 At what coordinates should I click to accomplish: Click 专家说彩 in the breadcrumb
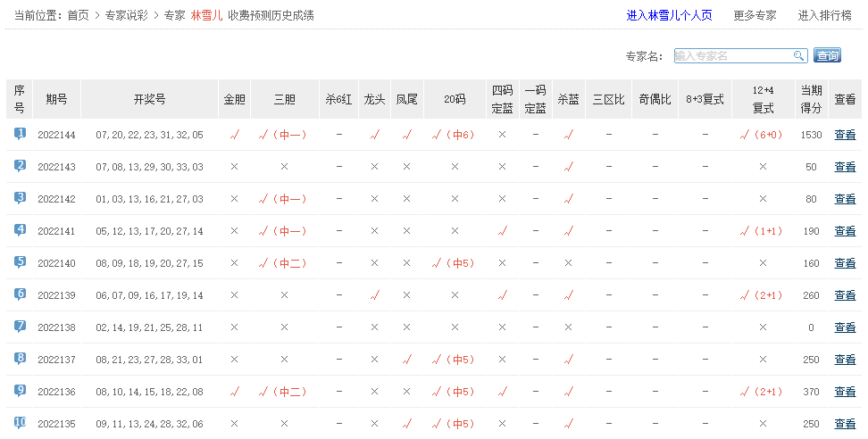126,15
